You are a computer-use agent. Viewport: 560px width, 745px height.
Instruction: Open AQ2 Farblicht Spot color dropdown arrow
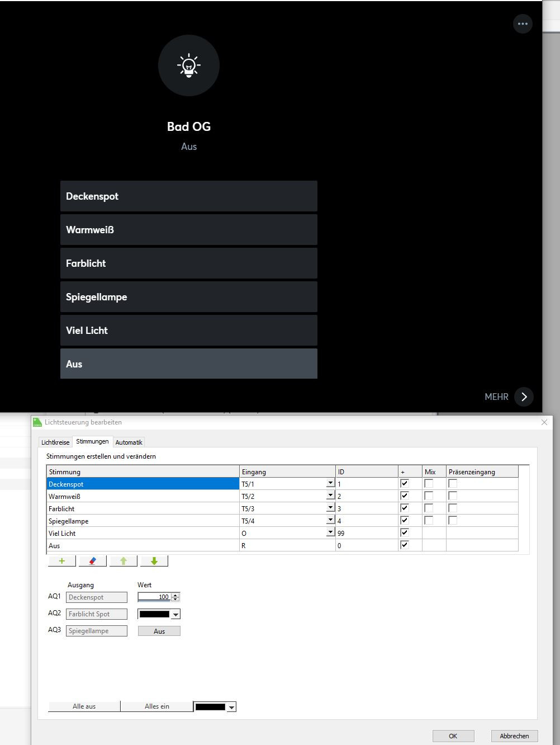(175, 614)
